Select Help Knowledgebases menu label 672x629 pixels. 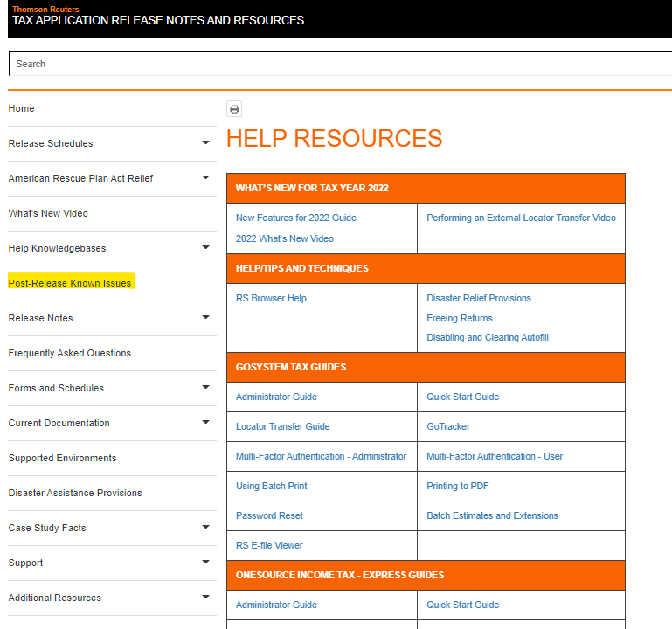(x=57, y=248)
